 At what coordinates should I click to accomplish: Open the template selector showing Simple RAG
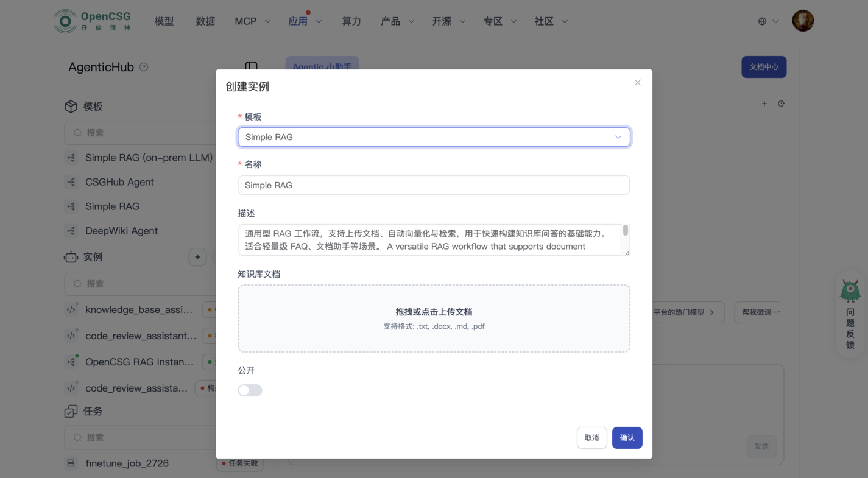[434, 136]
